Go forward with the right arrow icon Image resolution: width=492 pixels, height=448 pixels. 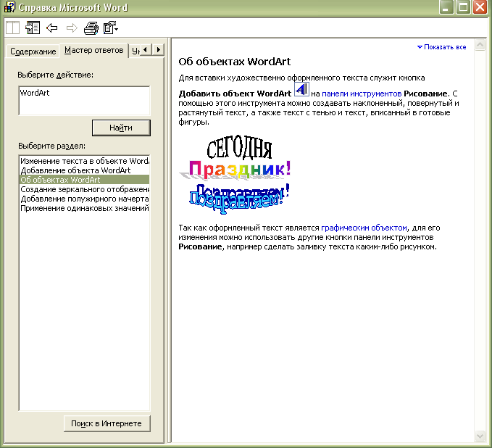click(72, 28)
